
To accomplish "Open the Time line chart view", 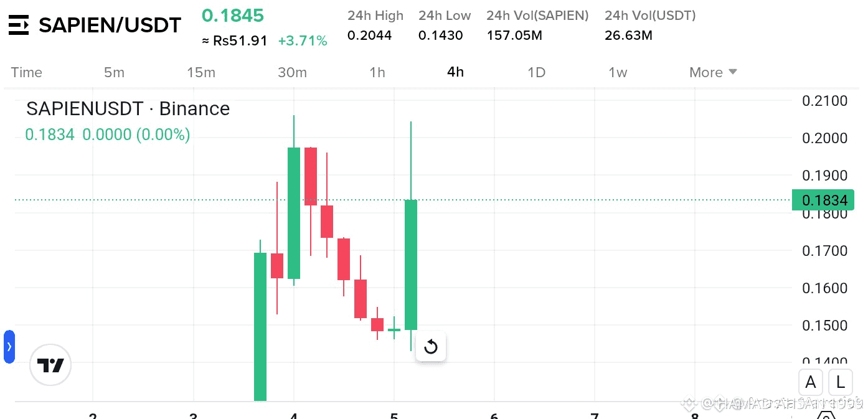I will [27, 72].
